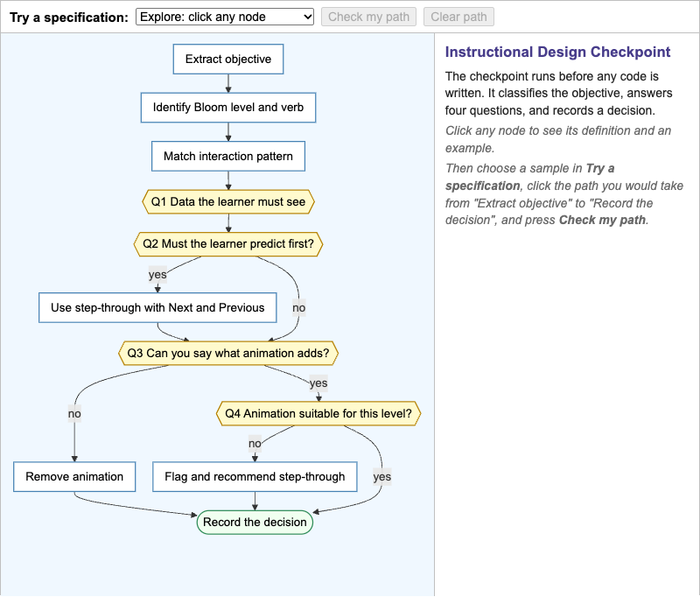The height and width of the screenshot is (597, 700).
Task: Click the 'Instructional Design Checkpoint' heading
Action: tap(557, 52)
